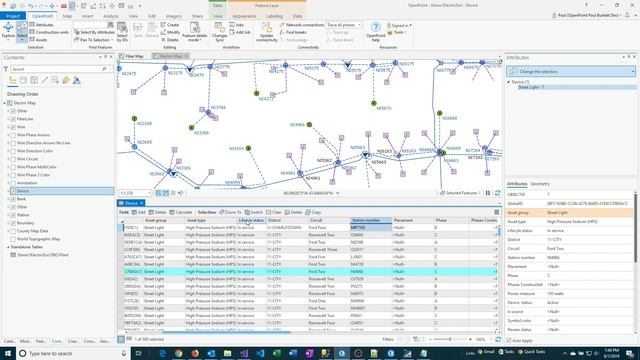The image size is (640, 360).
Task: Click Selected Features count in map status
Action: point(460,193)
